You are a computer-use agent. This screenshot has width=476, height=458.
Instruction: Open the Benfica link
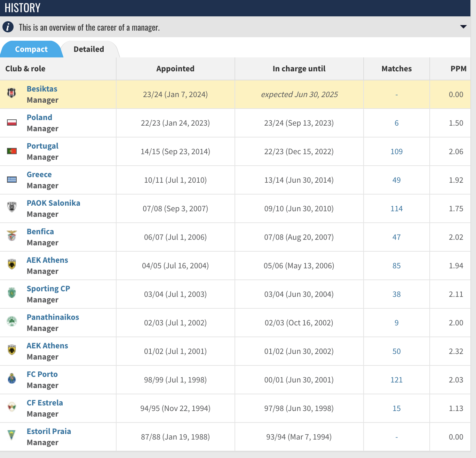click(x=40, y=231)
